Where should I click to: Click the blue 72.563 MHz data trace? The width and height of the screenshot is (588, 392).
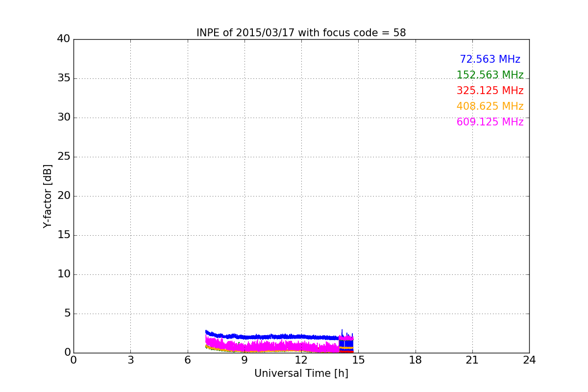click(279, 337)
